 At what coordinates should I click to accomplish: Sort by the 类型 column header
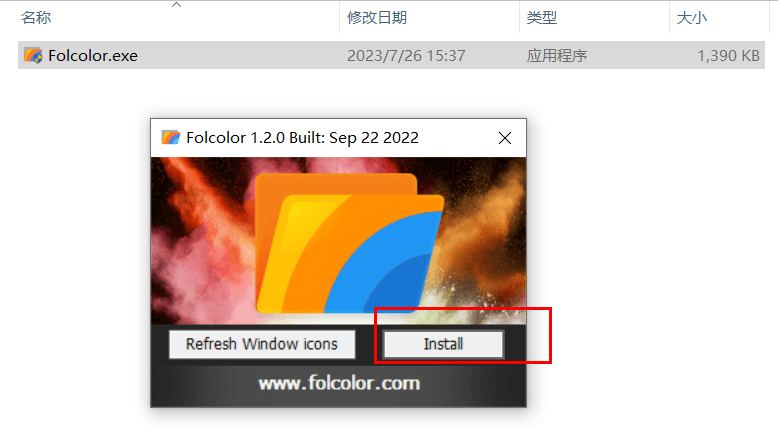(541, 18)
